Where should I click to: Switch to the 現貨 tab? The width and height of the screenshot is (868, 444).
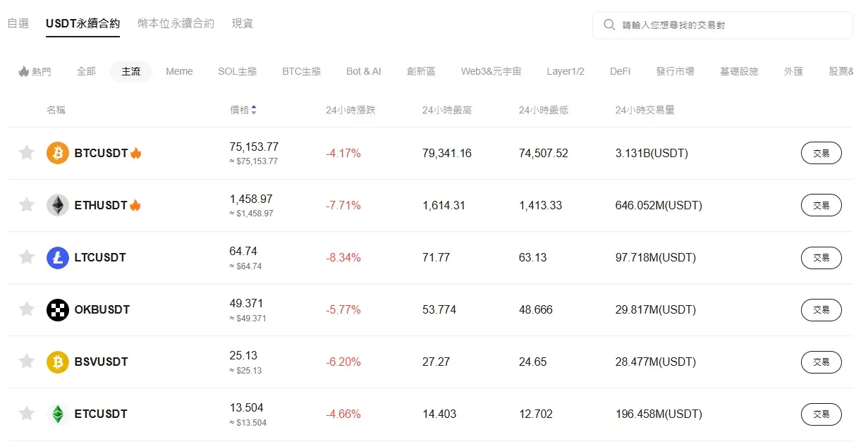point(242,23)
